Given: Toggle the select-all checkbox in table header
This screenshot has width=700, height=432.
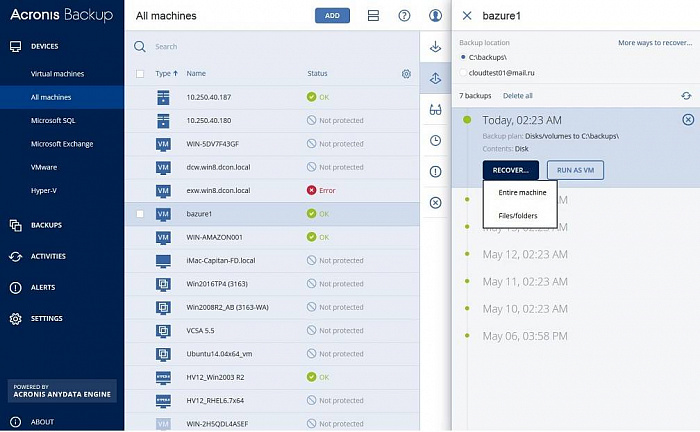Looking at the screenshot, I should point(140,74).
